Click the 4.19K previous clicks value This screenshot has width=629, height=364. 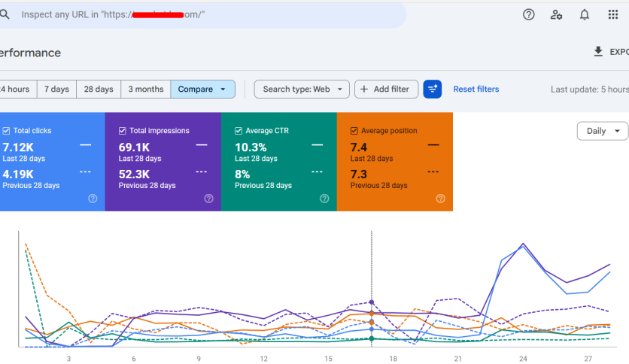pyautogui.click(x=18, y=174)
